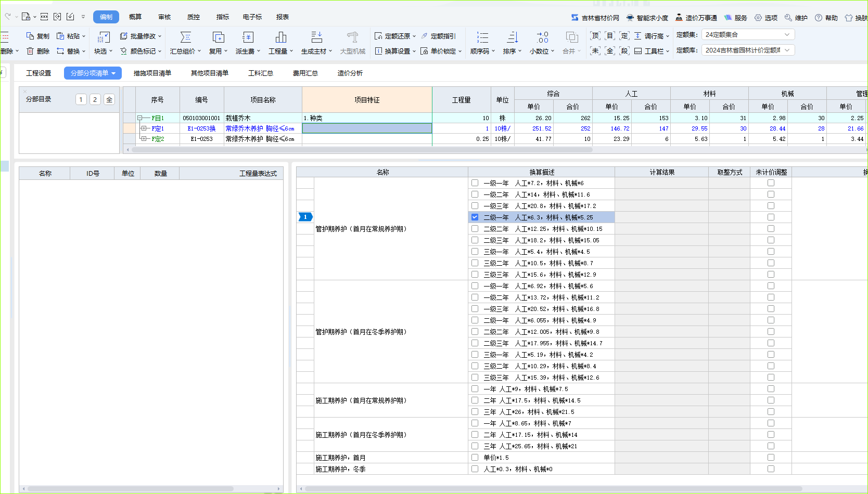Click the 派生费 toolbar icon

pyautogui.click(x=248, y=37)
